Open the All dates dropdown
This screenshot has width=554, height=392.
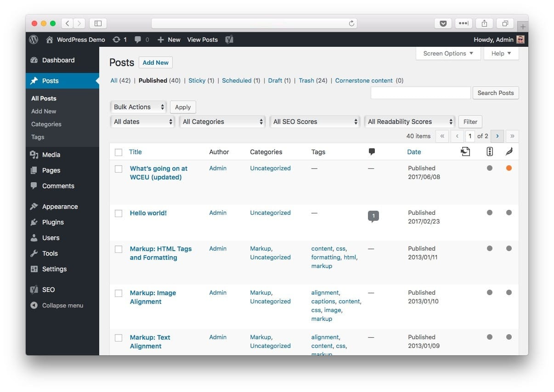pos(142,122)
